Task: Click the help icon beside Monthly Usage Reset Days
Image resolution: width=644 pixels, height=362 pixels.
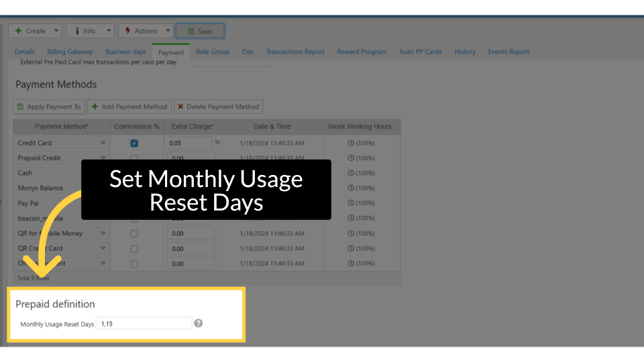Action: point(198,324)
